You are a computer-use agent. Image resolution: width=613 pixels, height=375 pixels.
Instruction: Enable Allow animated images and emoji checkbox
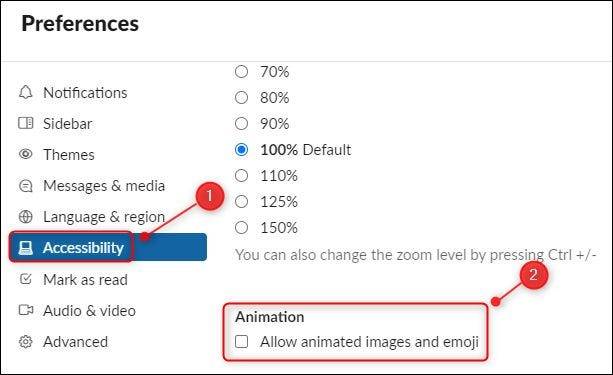coord(242,341)
